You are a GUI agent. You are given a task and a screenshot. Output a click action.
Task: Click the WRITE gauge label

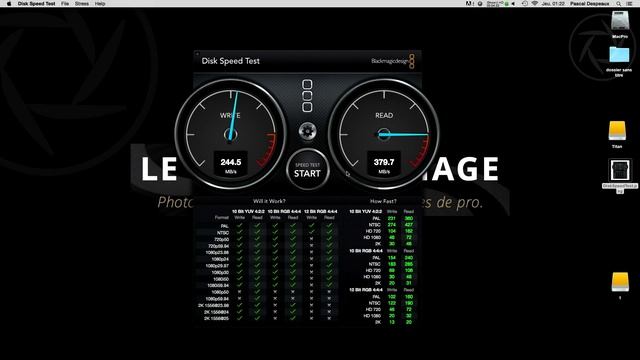[230, 116]
